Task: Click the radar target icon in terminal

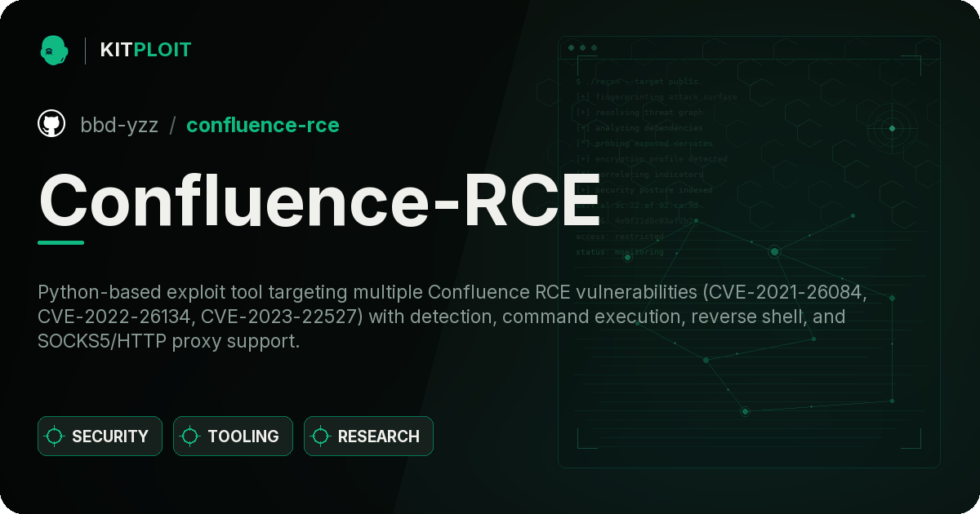Action: click(x=892, y=128)
